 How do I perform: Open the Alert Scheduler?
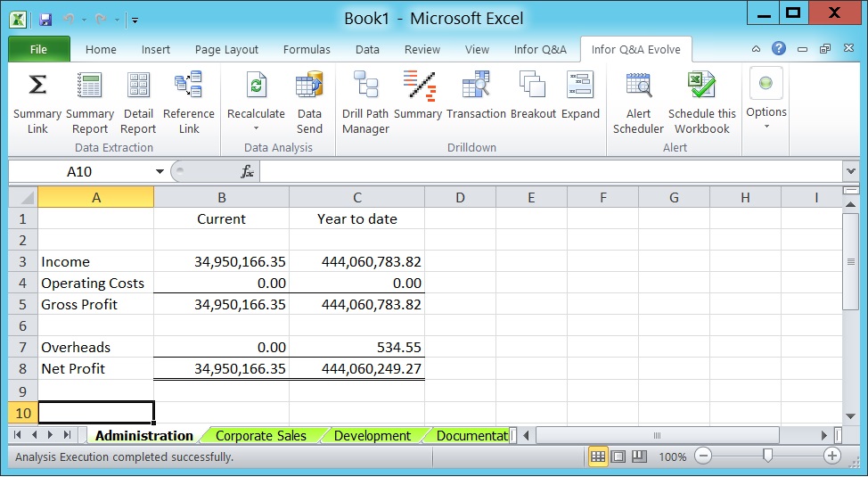click(638, 86)
